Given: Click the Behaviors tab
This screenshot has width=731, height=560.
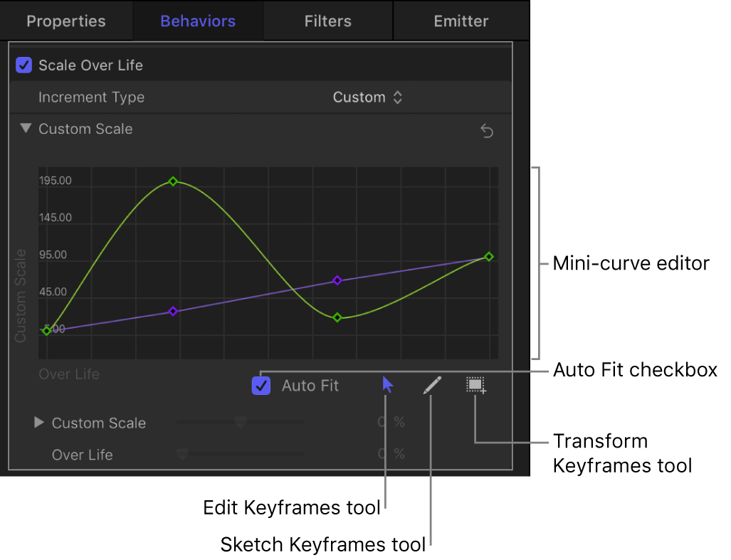Looking at the screenshot, I should point(197,21).
